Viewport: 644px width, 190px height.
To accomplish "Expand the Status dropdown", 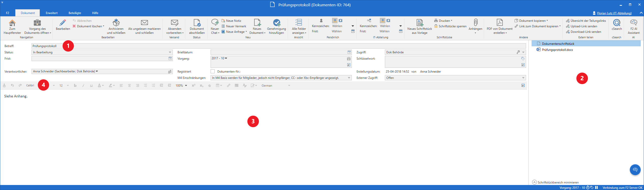I will point(170,52).
